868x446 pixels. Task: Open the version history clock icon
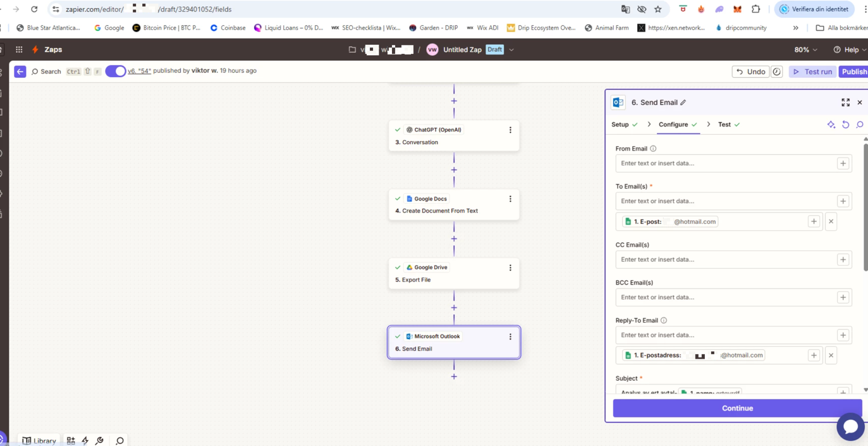click(777, 71)
